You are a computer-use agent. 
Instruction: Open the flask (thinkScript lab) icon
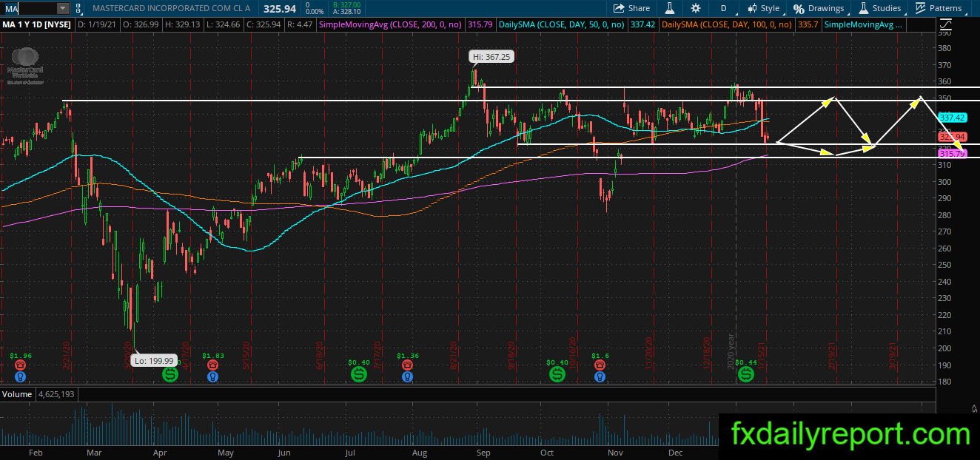pos(669,8)
